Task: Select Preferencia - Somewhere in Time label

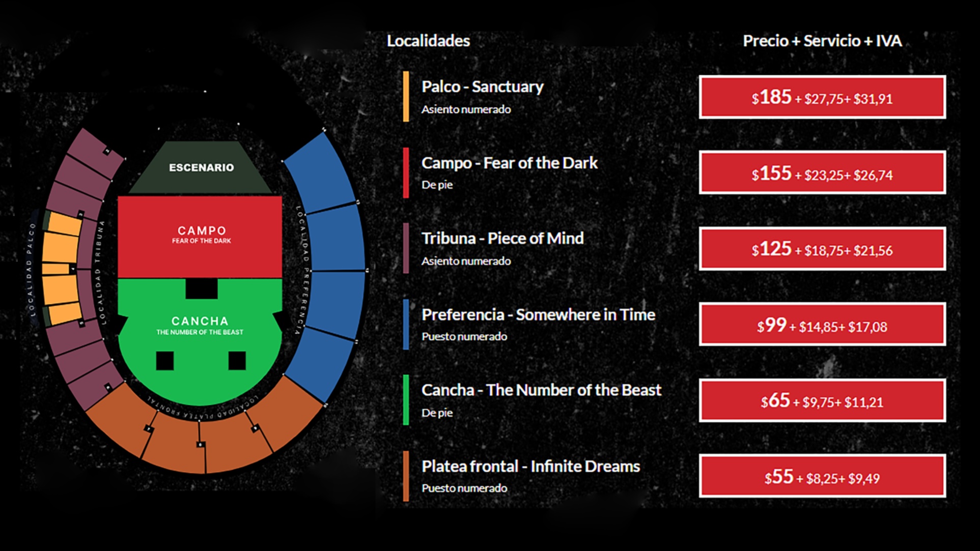Action: point(538,315)
